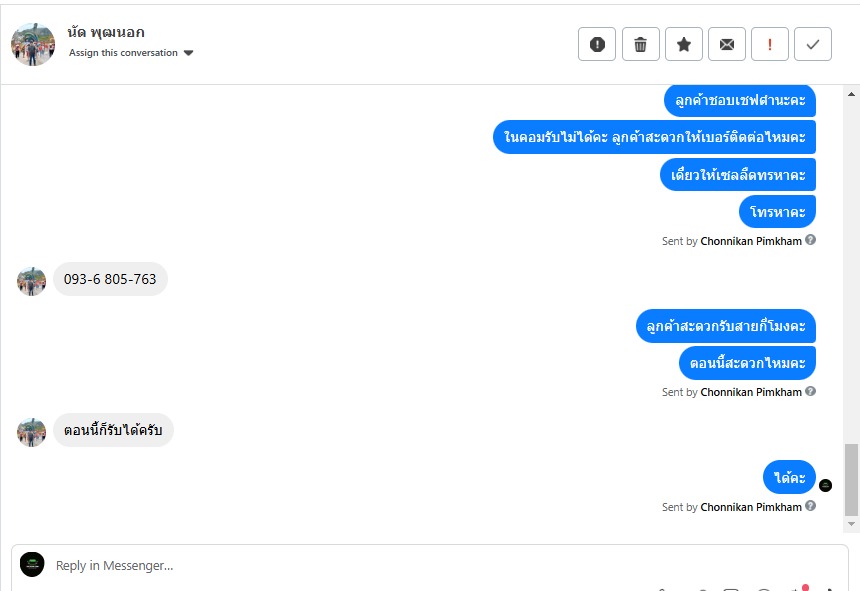Click the chat scrollbar thumb

coord(851,478)
